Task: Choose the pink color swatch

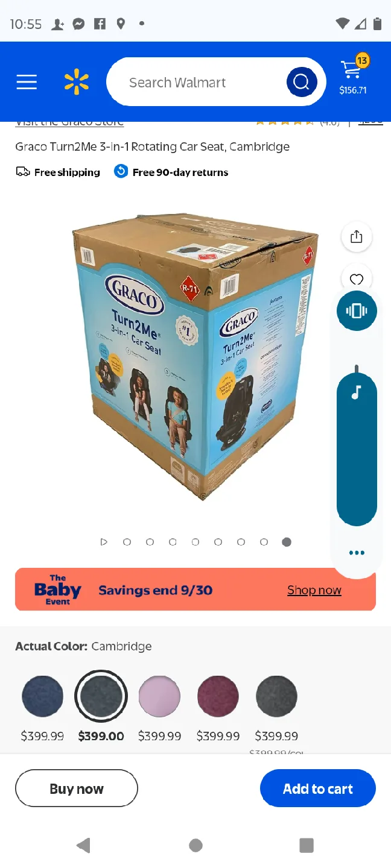Action: tap(160, 696)
